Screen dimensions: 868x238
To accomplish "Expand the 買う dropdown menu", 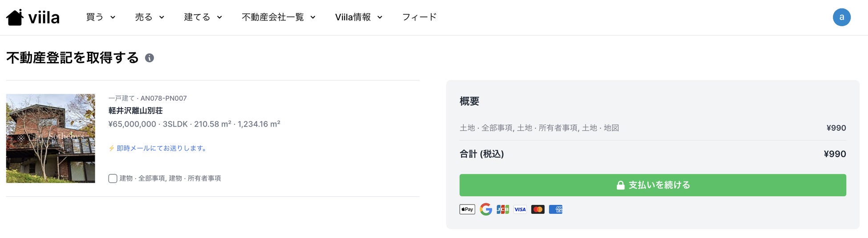I will [101, 17].
